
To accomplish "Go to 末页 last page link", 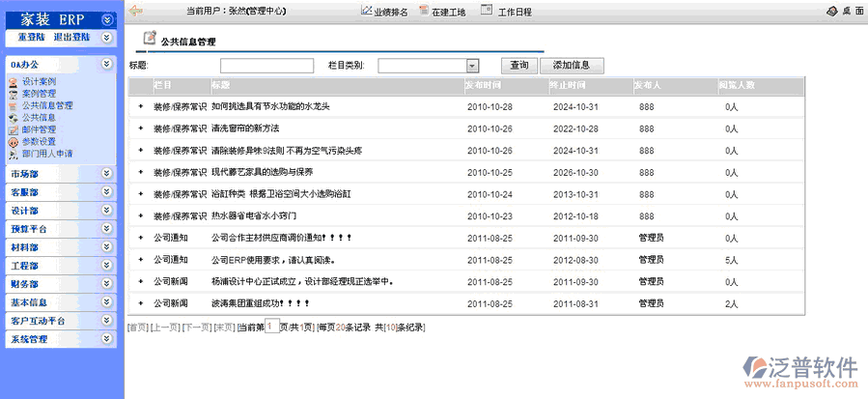I will tap(224, 327).
